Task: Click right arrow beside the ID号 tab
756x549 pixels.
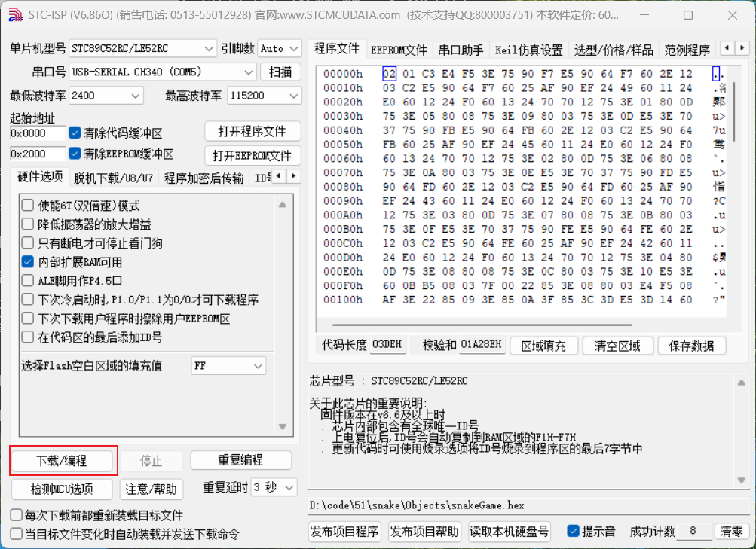Action: coord(293,176)
